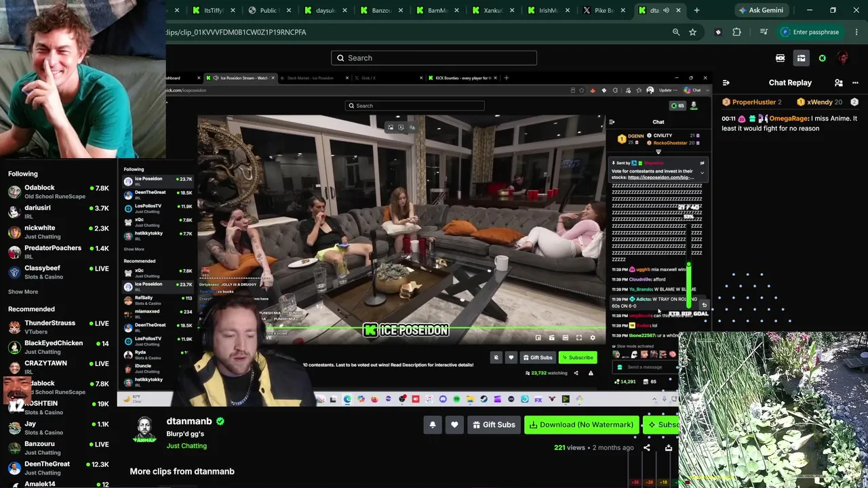Open the leaderboard icon in Kick header
The width and height of the screenshot is (868, 488).
801,58
